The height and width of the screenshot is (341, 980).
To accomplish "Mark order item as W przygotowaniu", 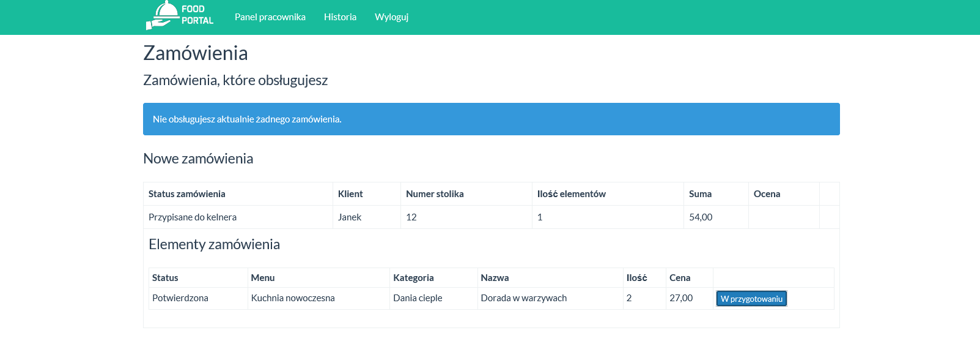I will pyautogui.click(x=751, y=299).
